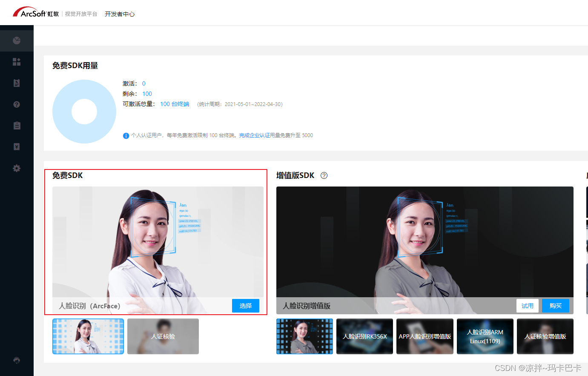The height and width of the screenshot is (376, 588).
Task: Select the 增值版 face recognition woman thumbnail
Action: point(304,336)
